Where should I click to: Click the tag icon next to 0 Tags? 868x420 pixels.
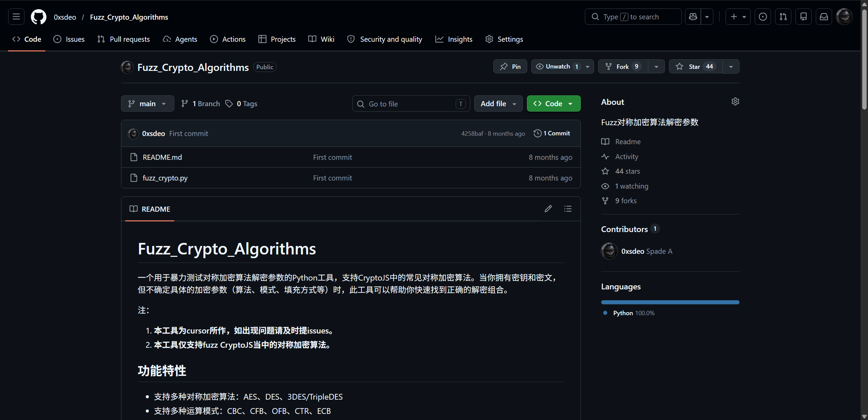[x=229, y=103]
